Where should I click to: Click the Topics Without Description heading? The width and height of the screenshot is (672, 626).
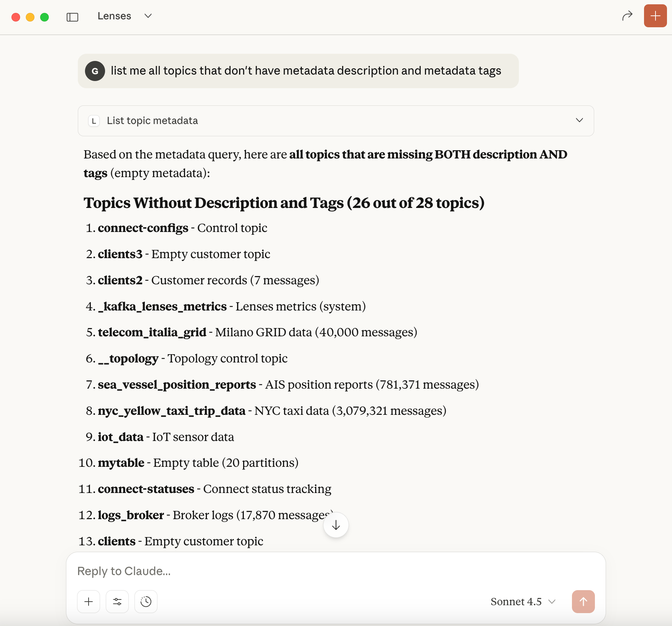click(x=284, y=203)
